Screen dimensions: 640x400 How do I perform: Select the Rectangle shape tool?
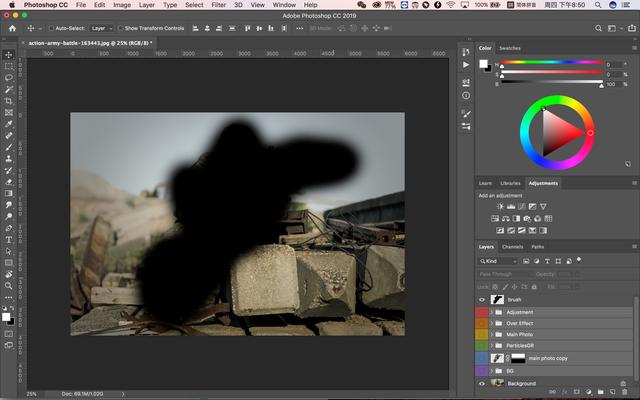click(9, 262)
